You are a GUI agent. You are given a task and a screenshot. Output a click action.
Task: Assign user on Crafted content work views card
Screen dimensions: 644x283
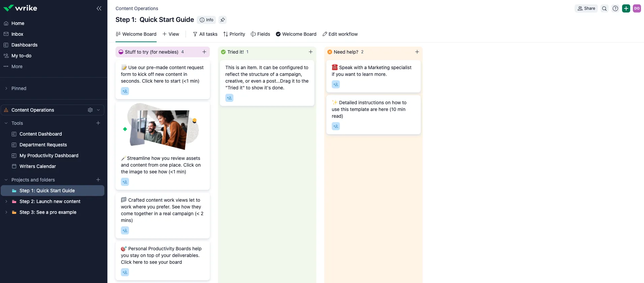click(125, 230)
